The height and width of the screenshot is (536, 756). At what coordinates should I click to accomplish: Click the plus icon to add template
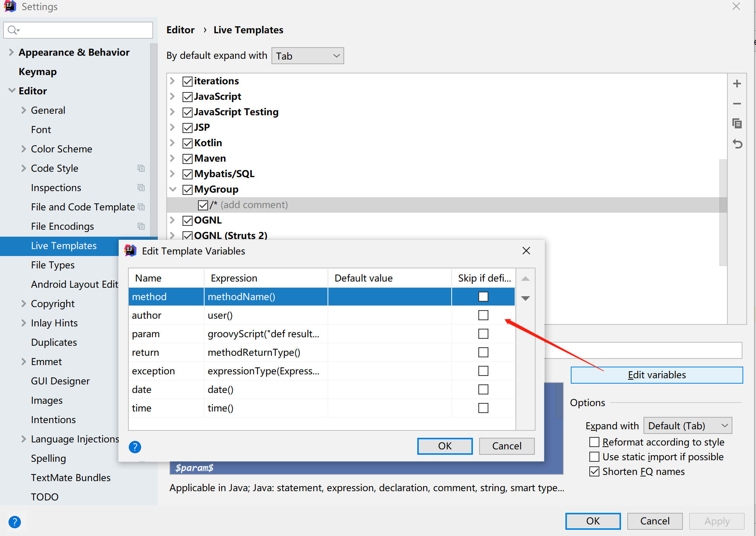(737, 84)
